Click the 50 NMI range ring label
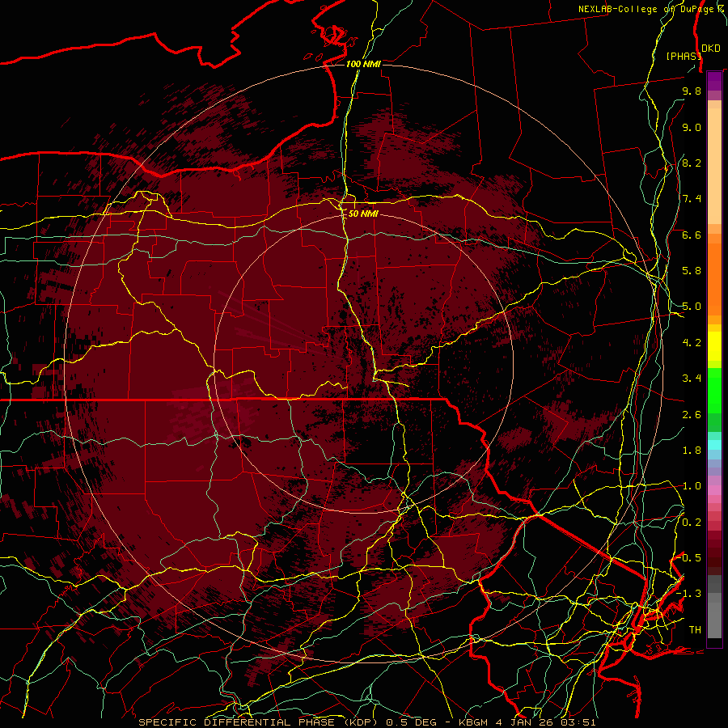Screen dimensions: 728x728 click(x=363, y=214)
